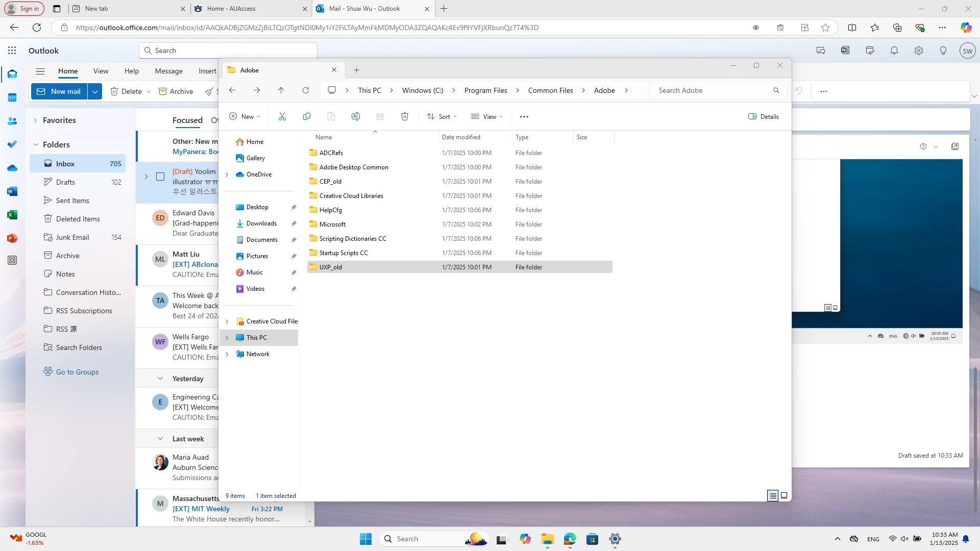The width and height of the screenshot is (980, 551).
Task: Click the Rename icon in Explorer toolbar
Action: click(356, 117)
